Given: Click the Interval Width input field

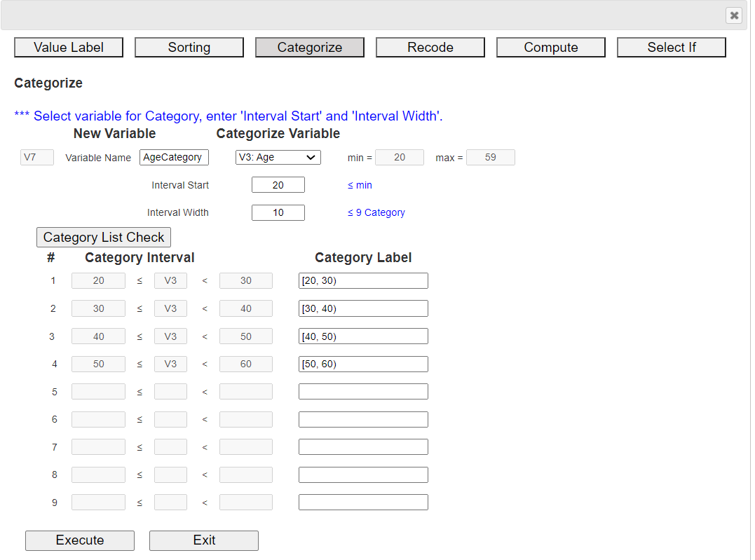Looking at the screenshot, I should 278,212.
